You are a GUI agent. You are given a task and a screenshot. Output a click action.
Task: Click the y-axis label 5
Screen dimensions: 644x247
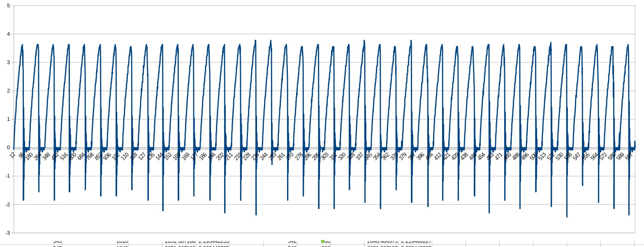point(9,6)
